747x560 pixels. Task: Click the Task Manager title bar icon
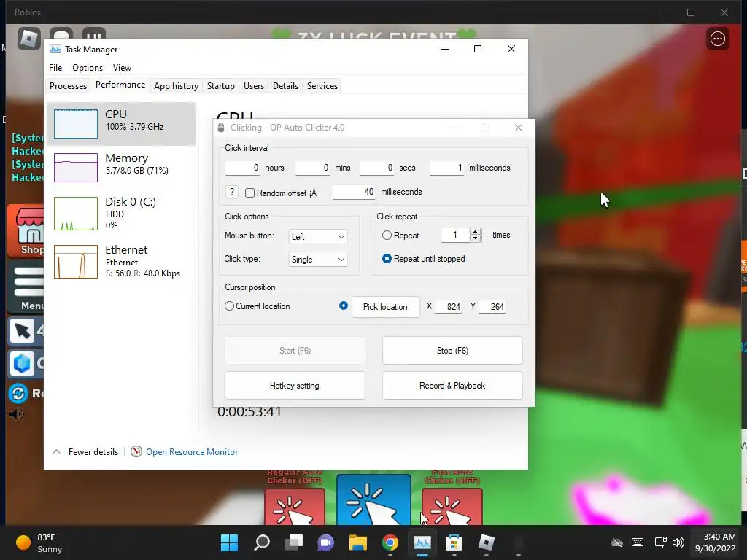coord(55,50)
